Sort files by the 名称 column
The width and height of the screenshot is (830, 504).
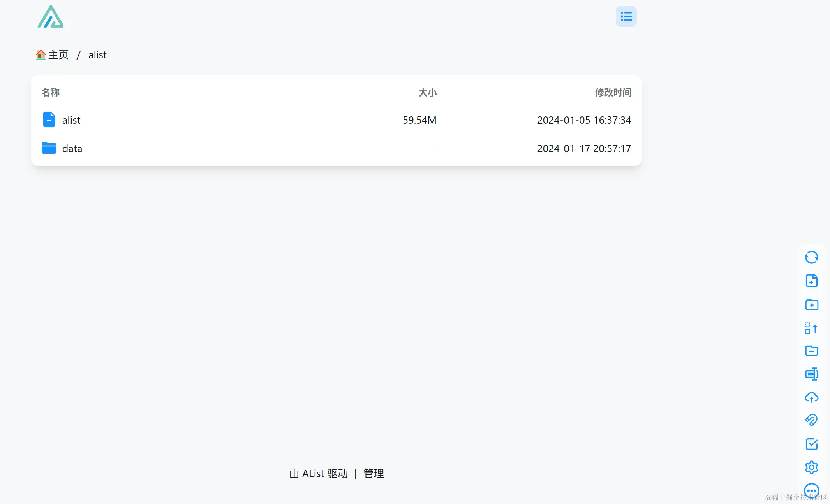coord(51,92)
